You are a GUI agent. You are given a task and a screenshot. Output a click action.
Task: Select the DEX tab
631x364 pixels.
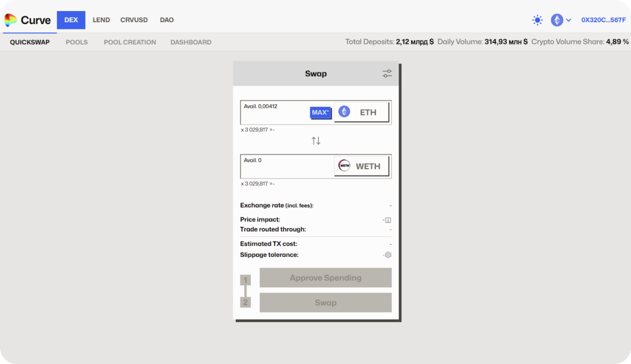click(71, 20)
